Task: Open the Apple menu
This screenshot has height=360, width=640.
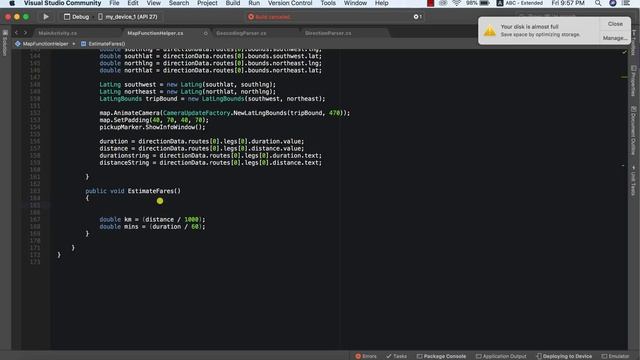Action: pyautogui.click(x=12, y=3)
